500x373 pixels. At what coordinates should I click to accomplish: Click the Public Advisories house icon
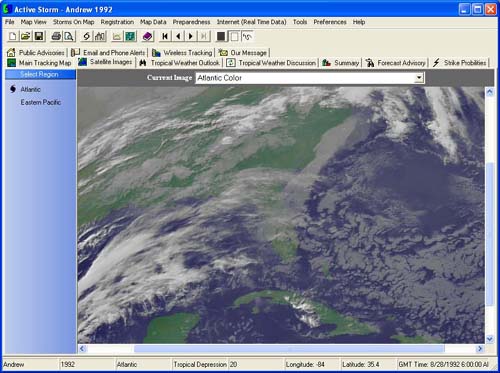point(11,52)
